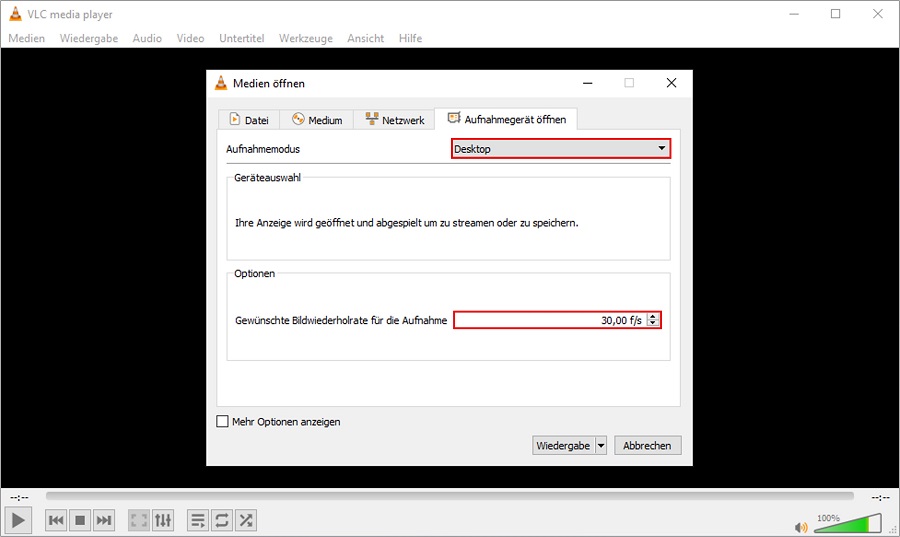The image size is (900, 537).
Task: Toggle loop playback icon
Action: 222,520
